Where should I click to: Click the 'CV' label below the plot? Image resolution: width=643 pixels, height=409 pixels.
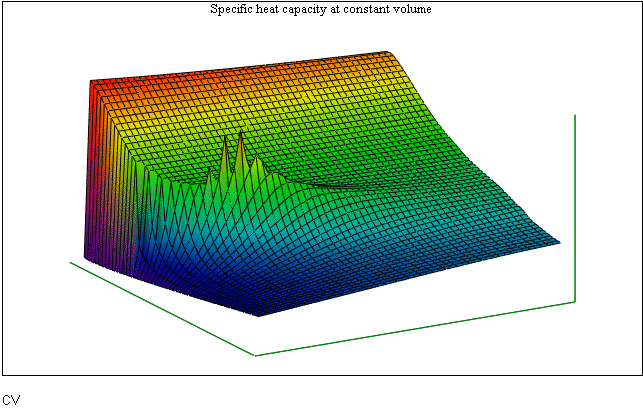coord(11,400)
